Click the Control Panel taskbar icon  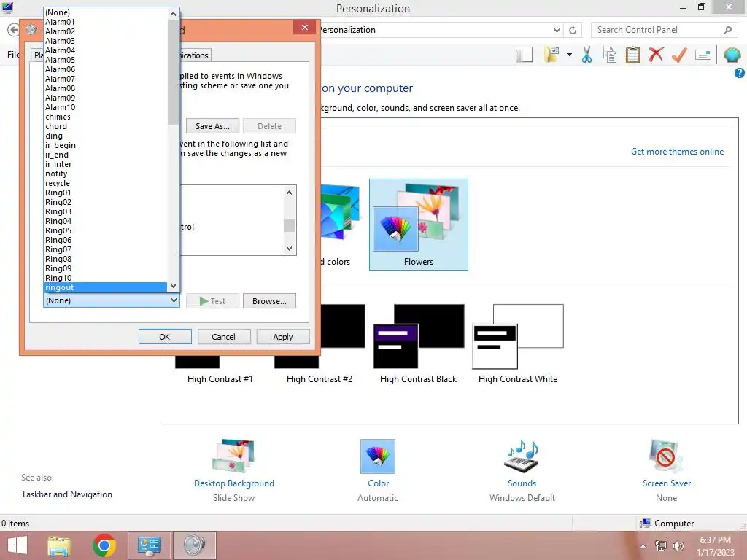pyautogui.click(x=149, y=545)
